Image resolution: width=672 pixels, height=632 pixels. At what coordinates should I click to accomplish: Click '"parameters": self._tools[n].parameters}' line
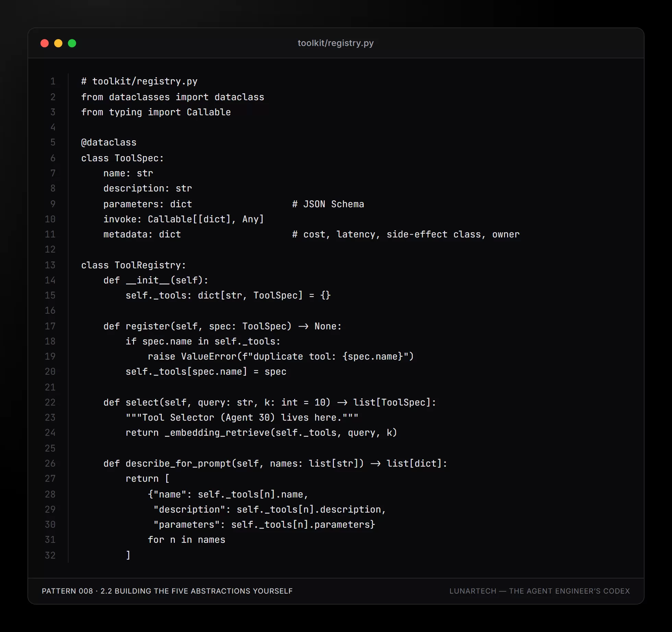point(264,525)
